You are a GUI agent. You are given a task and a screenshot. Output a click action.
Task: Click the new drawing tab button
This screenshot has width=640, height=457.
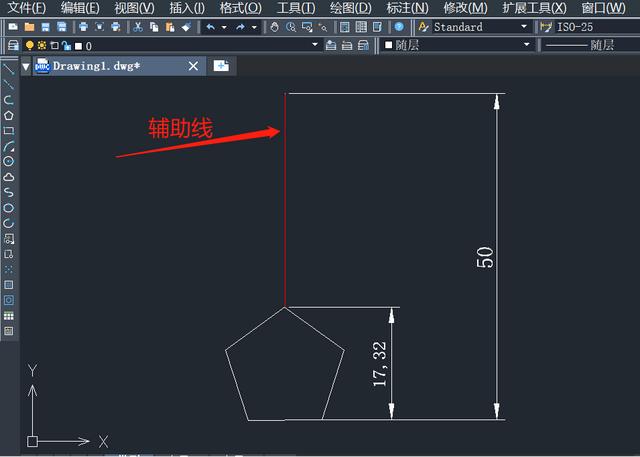[x=221, y=66]
